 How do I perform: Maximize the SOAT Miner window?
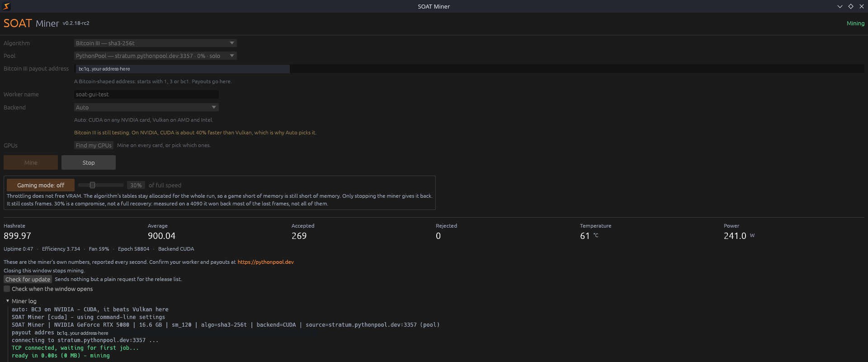coord(851,6)
